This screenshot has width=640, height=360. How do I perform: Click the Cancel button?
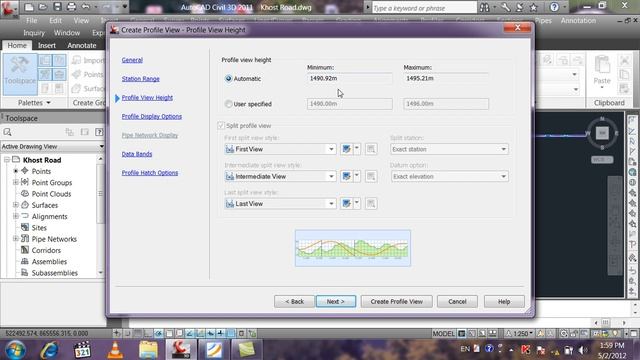(457, 301)
